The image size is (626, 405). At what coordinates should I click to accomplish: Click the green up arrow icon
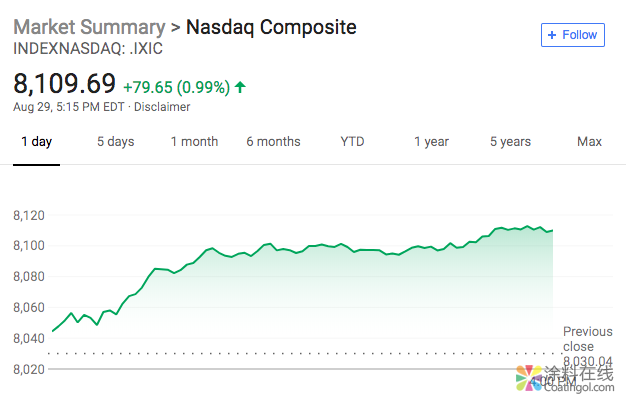pyautogui.click(x=240, y=87)
